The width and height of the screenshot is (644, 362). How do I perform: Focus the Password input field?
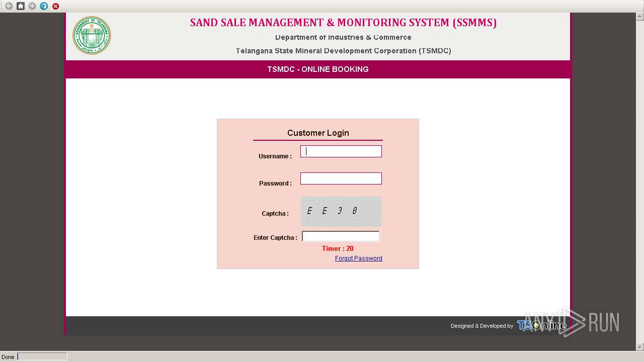[341, 178]
